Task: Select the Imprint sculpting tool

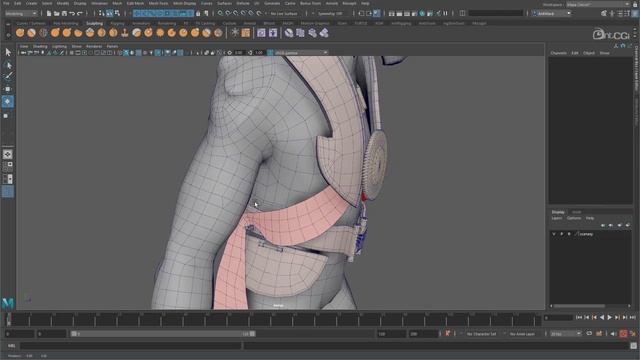Action: click(x=125, y=33)
